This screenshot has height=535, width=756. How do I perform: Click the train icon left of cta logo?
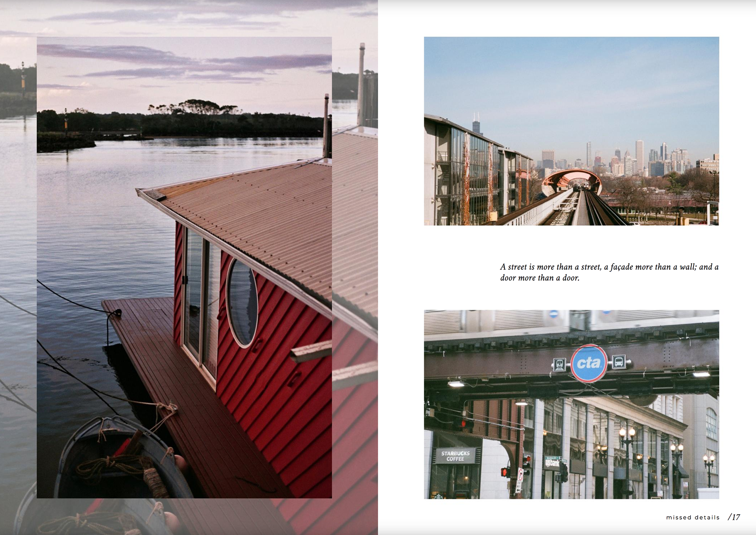559,364
